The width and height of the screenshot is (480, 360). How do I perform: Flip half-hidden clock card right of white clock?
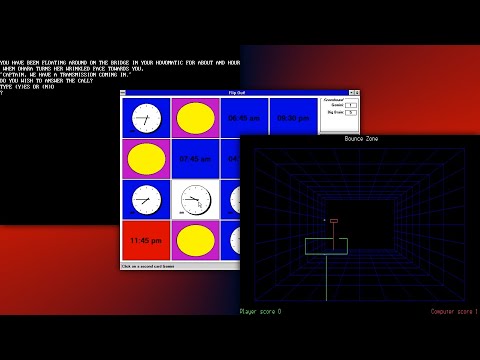[x=231, y=200]
